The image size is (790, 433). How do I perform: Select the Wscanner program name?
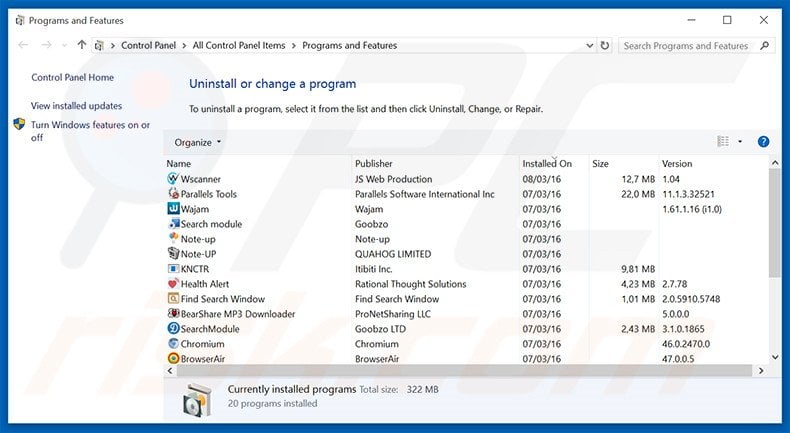[x=201, y=179]
